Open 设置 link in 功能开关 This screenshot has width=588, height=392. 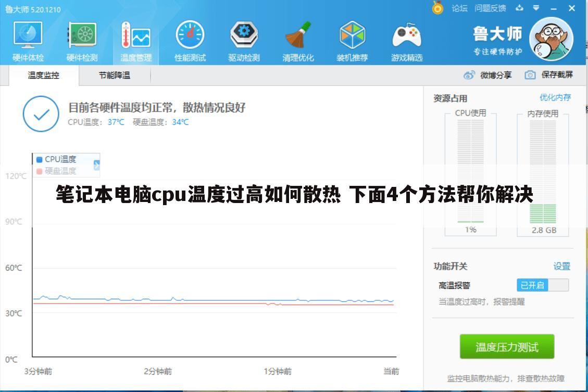[562, 266]
